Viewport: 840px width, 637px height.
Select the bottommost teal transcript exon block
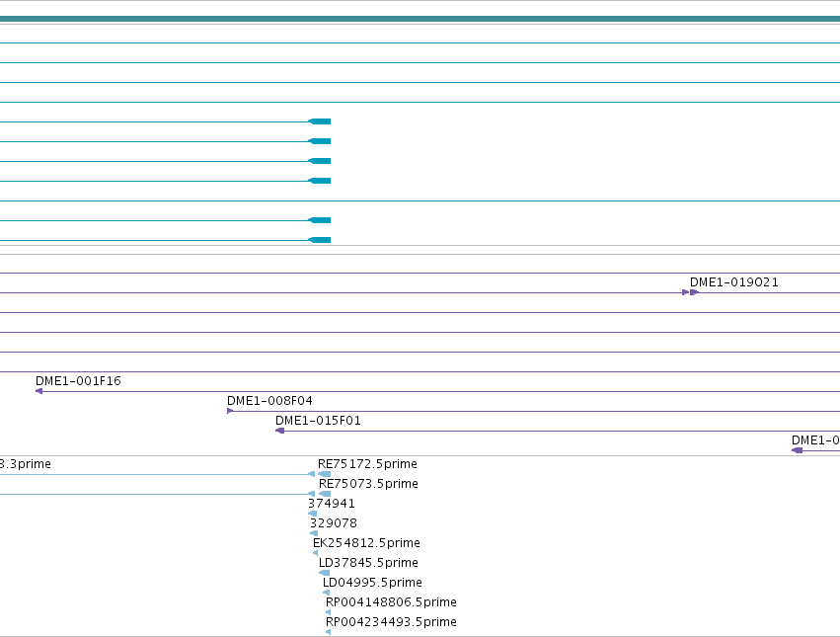[x=320, y=240]
